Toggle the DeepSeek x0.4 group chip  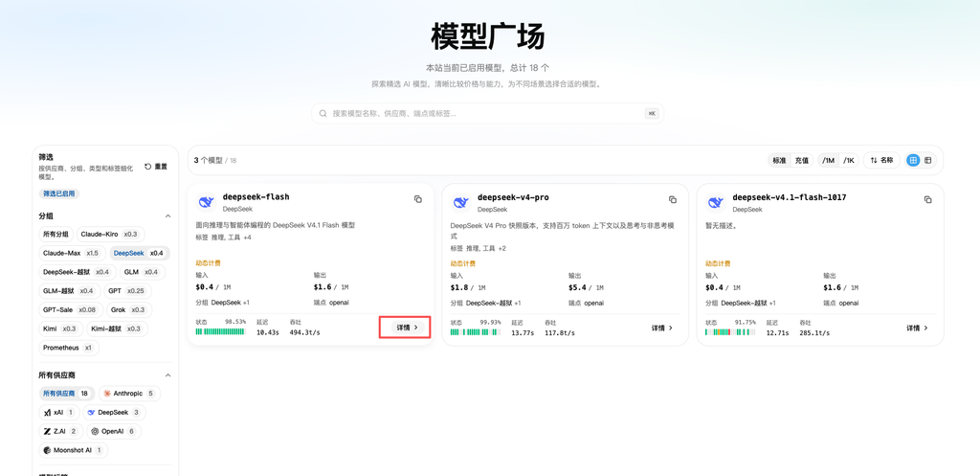(x=140, y=254)
